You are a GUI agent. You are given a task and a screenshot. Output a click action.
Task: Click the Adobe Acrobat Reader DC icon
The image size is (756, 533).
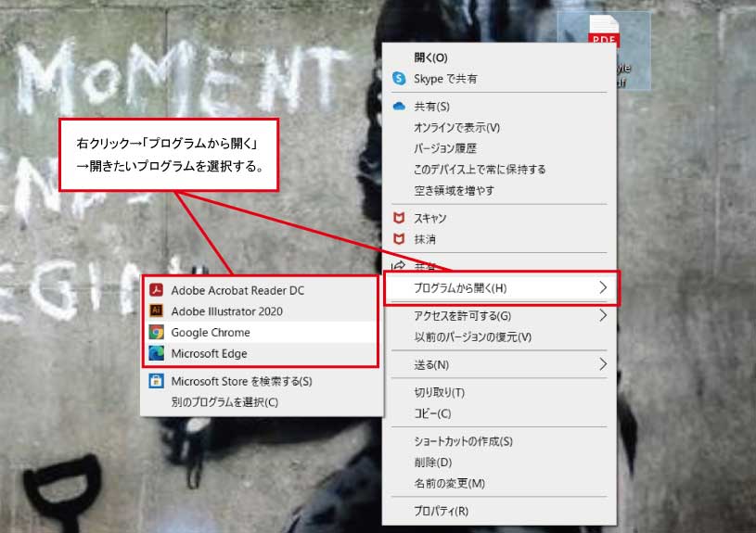point(156,290)
